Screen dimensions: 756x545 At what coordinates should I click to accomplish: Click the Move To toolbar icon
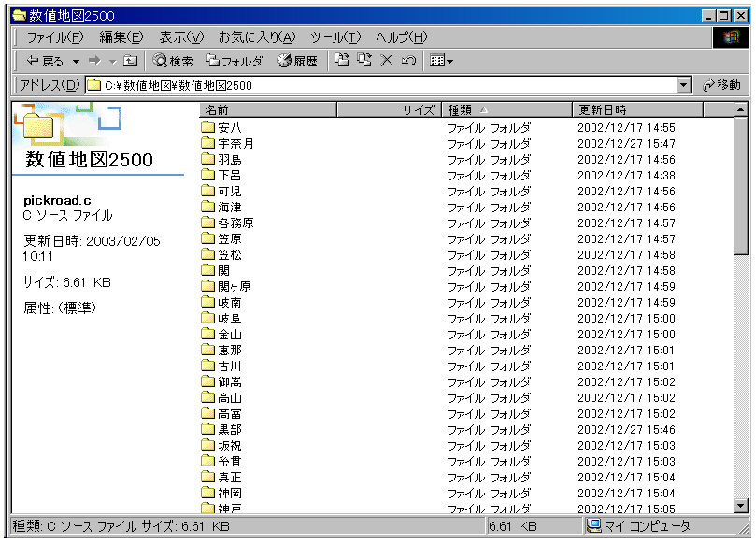(x=342, y=60)
